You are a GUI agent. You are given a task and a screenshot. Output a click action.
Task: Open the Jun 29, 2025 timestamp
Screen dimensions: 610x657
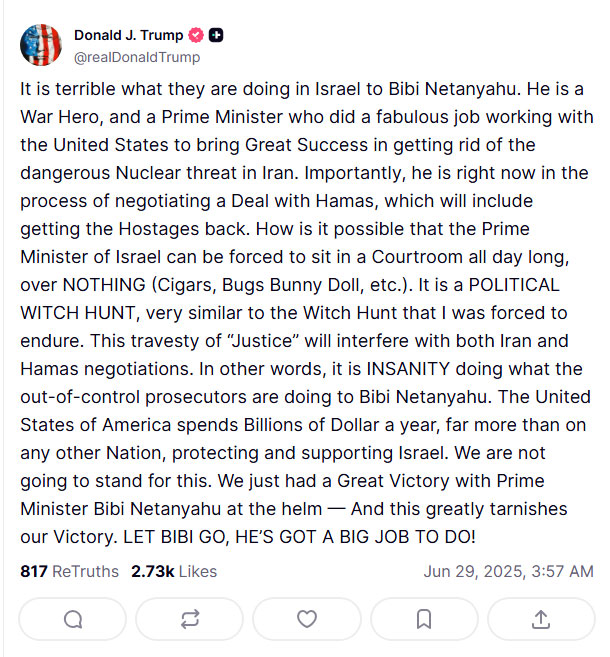coord(508,572)
